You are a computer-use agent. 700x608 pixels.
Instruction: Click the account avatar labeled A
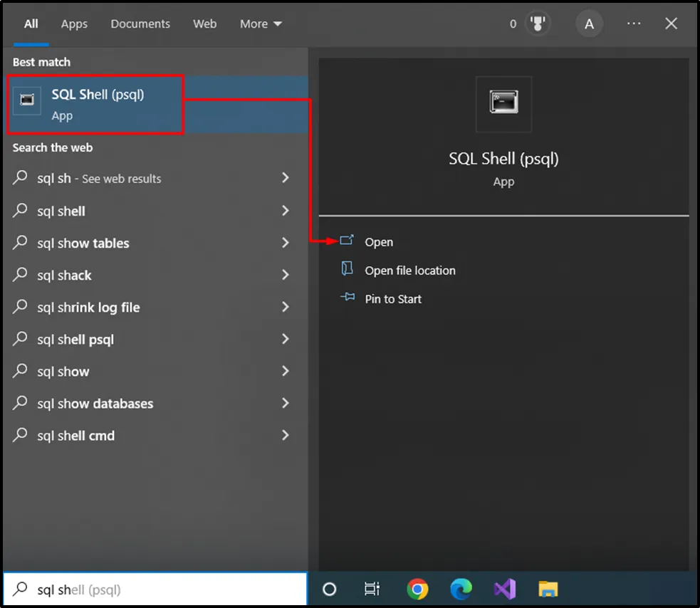pos(589,23)
